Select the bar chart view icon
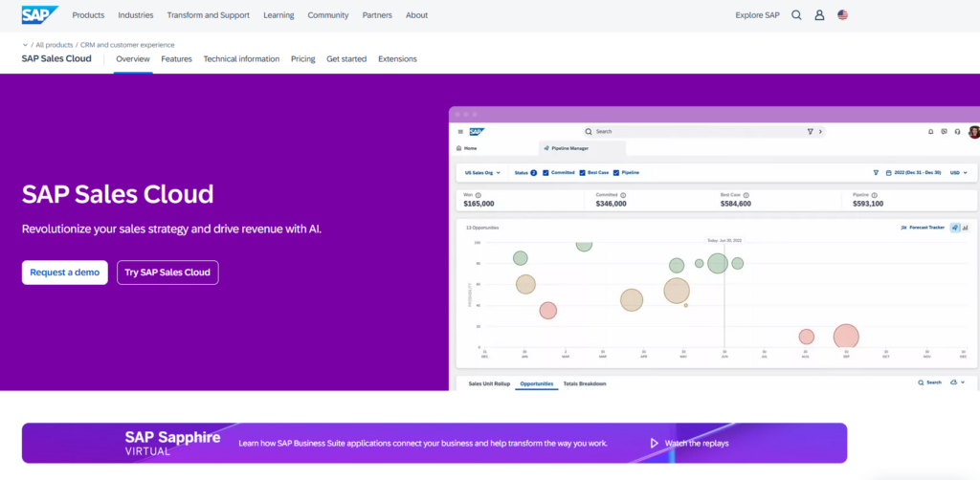Screen dimensions: 980x480 tap(966, 228)
